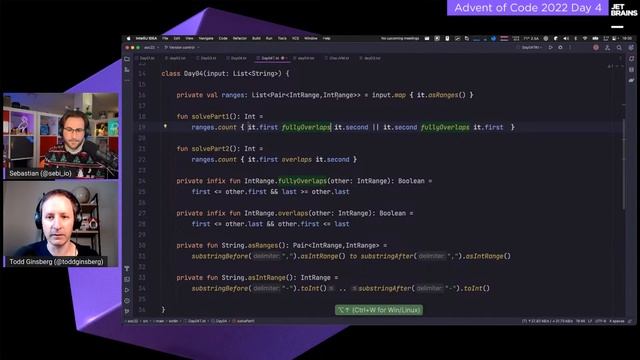
Task: Open Search Everywhere magnifier
Action: pos(619,48)
